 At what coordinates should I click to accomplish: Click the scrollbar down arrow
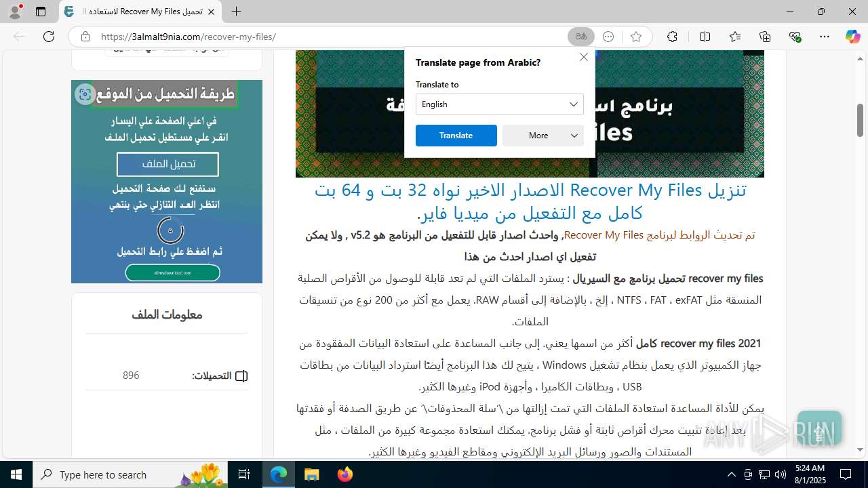[861, 450]
